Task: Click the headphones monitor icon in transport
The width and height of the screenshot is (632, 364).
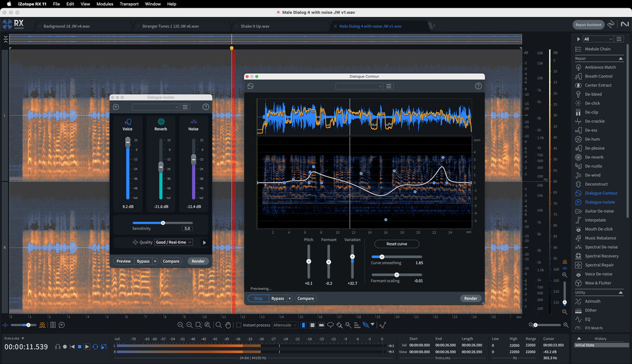Action: click(58, 346)
